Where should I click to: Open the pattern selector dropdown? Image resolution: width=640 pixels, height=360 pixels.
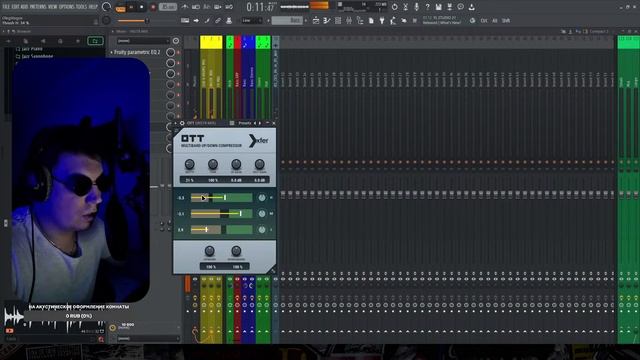click(x=287, y=20)
